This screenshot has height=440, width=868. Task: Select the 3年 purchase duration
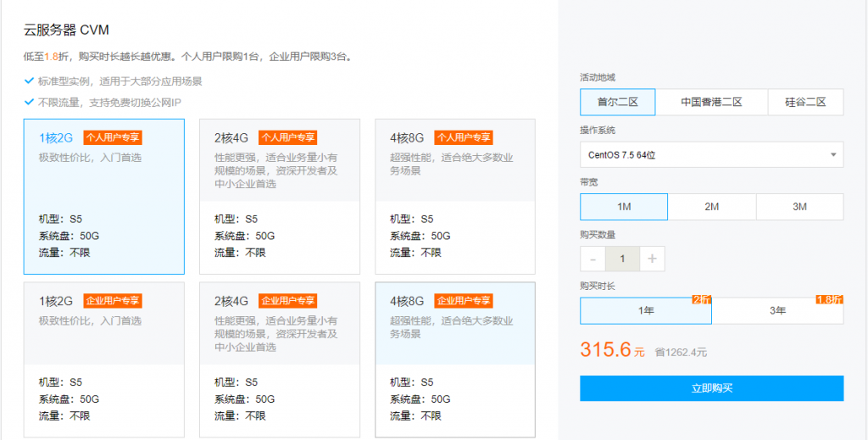tap(778, 311)
